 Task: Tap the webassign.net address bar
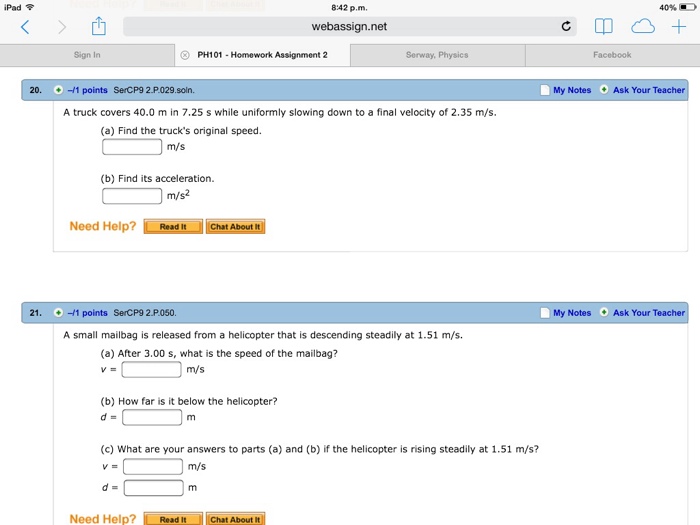coord(349,27)
